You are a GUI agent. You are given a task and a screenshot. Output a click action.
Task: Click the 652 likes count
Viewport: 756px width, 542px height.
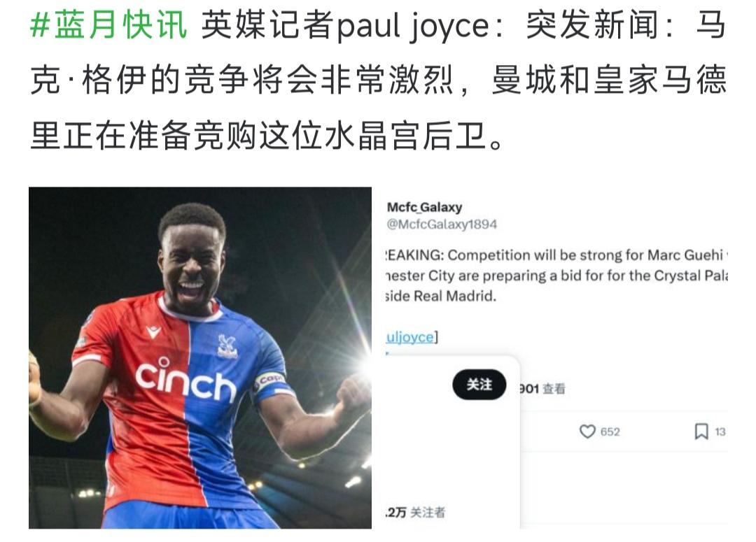coord(610,432)
